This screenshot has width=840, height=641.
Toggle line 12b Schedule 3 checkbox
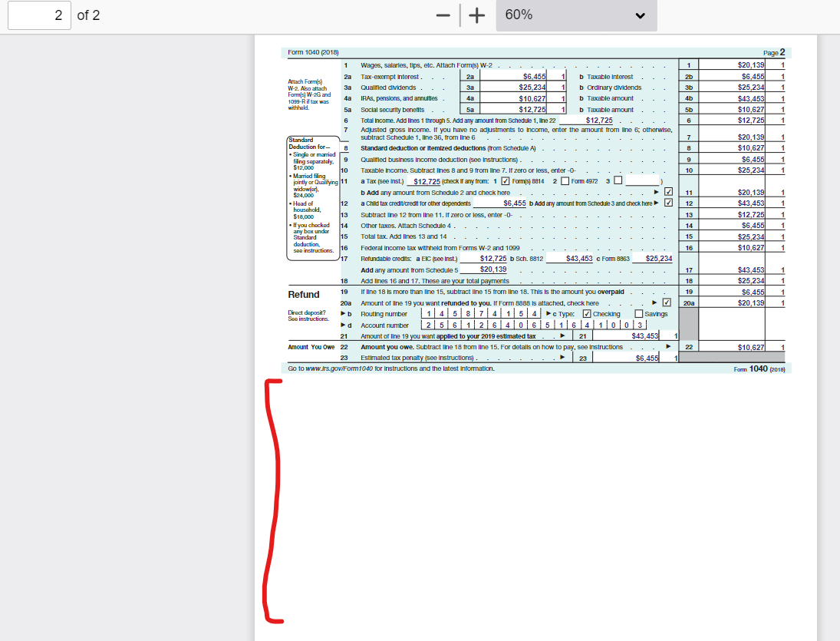coord(669,203)
